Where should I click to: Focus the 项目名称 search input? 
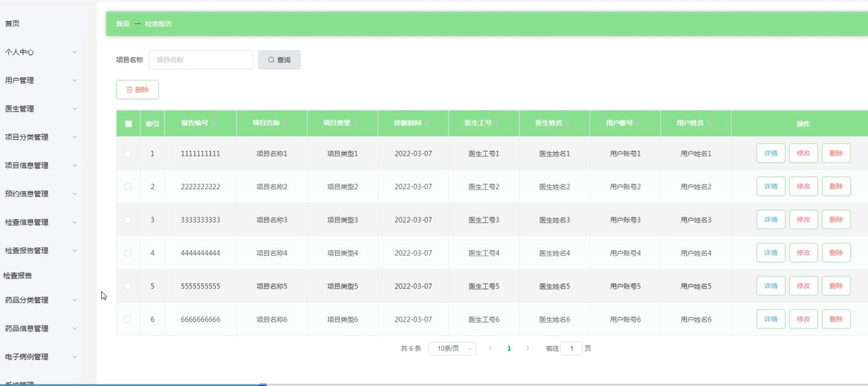201,60
